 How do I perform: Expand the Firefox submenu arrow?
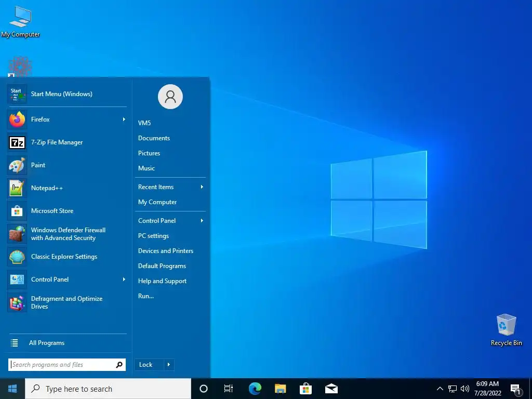click(124, 119)
